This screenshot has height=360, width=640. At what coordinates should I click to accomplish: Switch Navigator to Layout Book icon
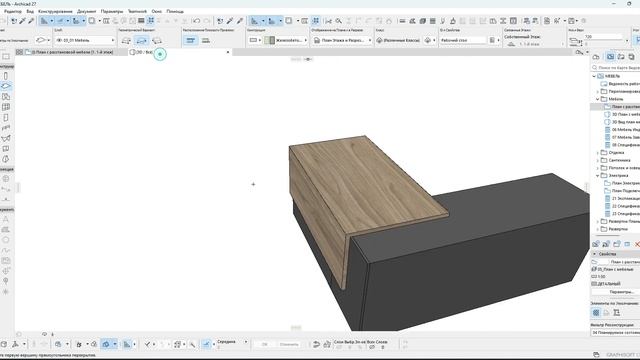pos(621,57)
